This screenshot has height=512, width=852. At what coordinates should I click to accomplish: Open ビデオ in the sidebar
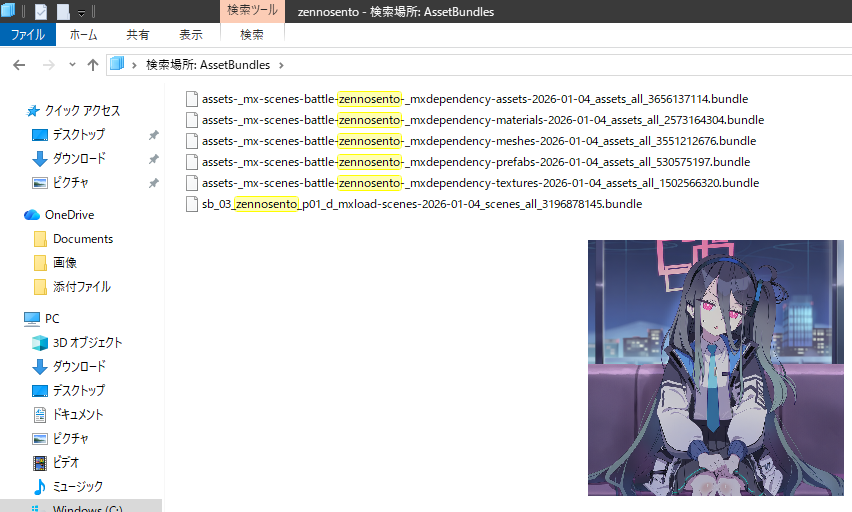tap(66, 463)
